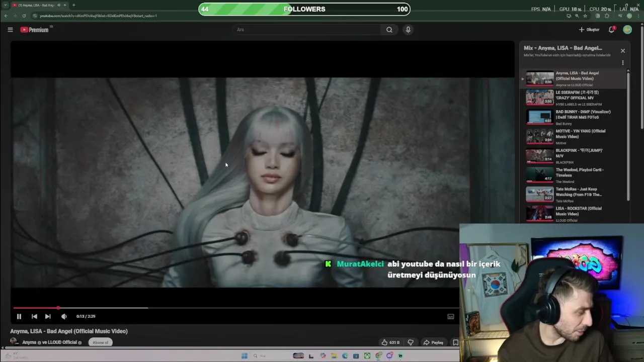Image resolution: width=644 pixels, height=362 pixels.
Task: Open Anyma channel link
Action: (x=29, y=342)
